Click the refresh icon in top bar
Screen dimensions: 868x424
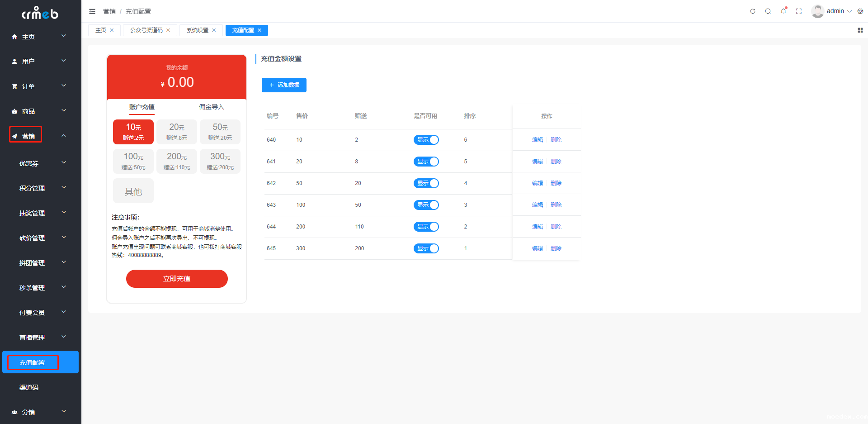tap(753, 11)
